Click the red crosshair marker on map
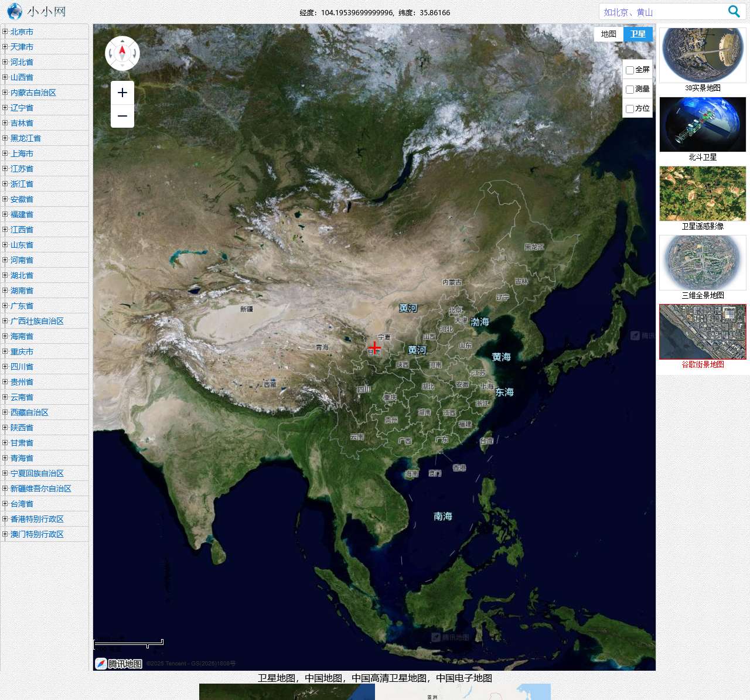 click(374, 348)
